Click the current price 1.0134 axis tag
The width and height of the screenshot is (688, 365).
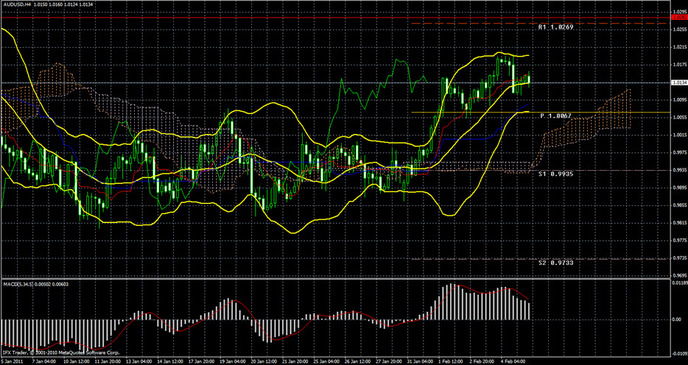[680, 82]
